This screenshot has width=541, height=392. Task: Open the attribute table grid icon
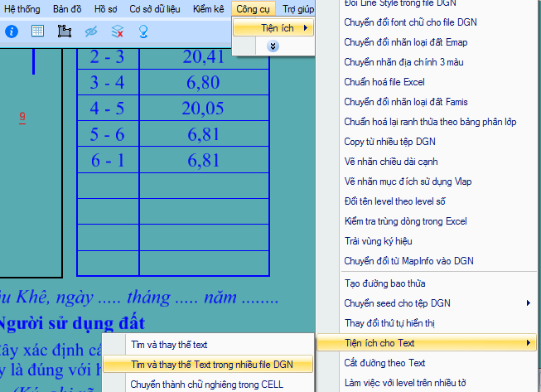click(38, 31)
